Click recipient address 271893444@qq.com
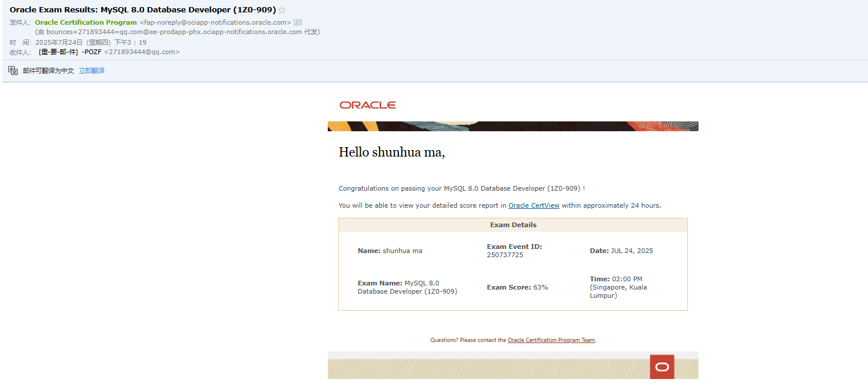 pos(142,52)
